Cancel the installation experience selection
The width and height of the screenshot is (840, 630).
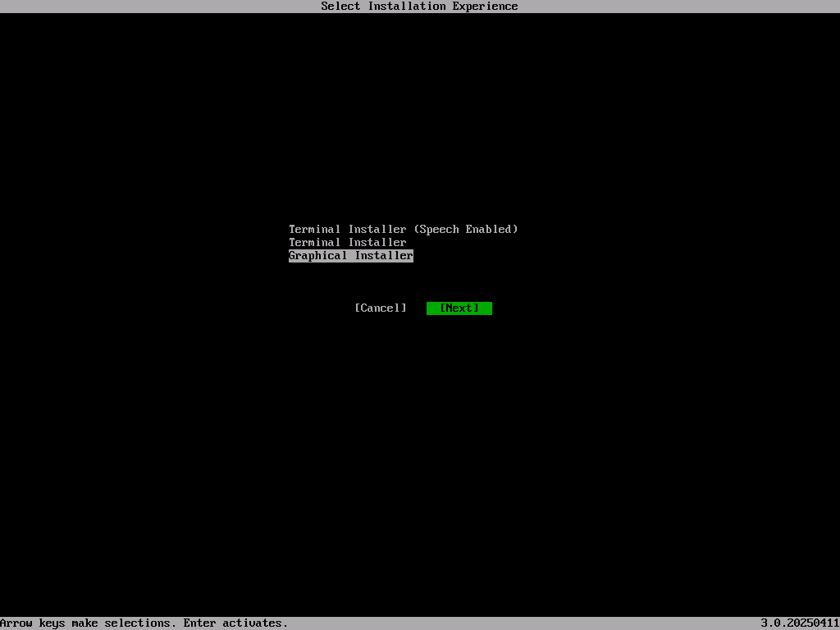click(381, 308)
